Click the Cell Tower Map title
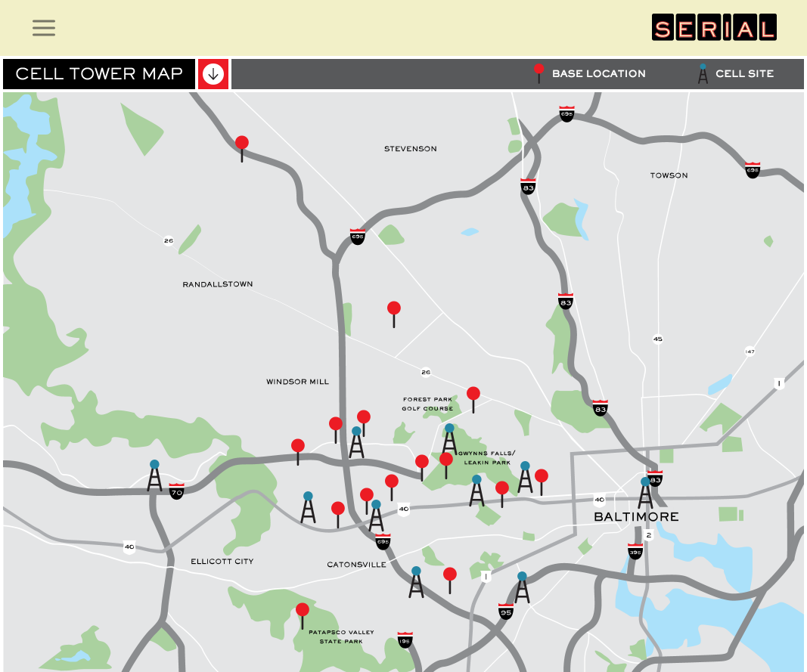The image size is (807, 672). (x=99, y=74)
